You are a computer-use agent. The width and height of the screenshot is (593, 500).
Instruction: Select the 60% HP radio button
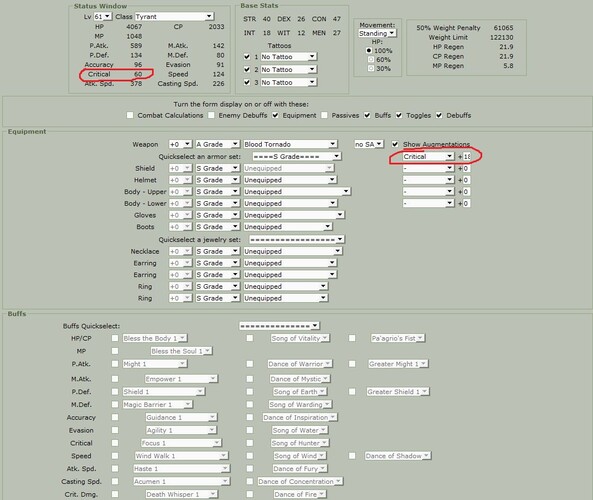(x=371, y=59)
